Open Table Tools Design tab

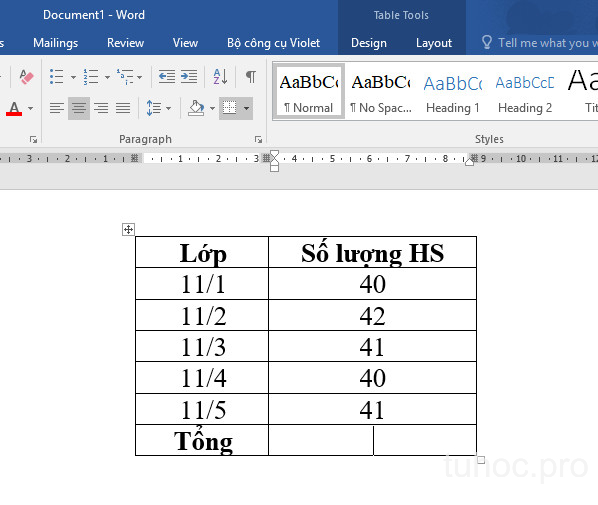[x=369, y=43]
